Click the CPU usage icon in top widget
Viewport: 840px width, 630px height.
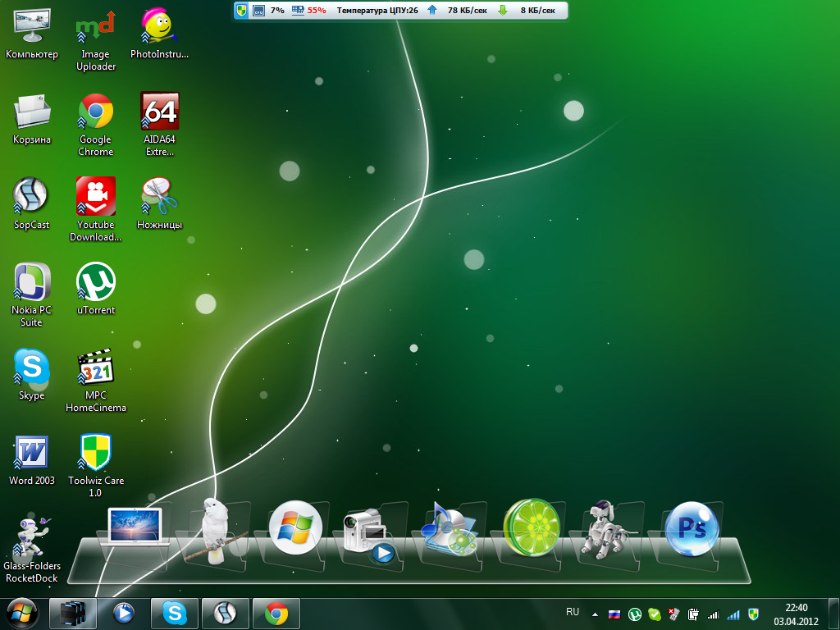(258, 11)
